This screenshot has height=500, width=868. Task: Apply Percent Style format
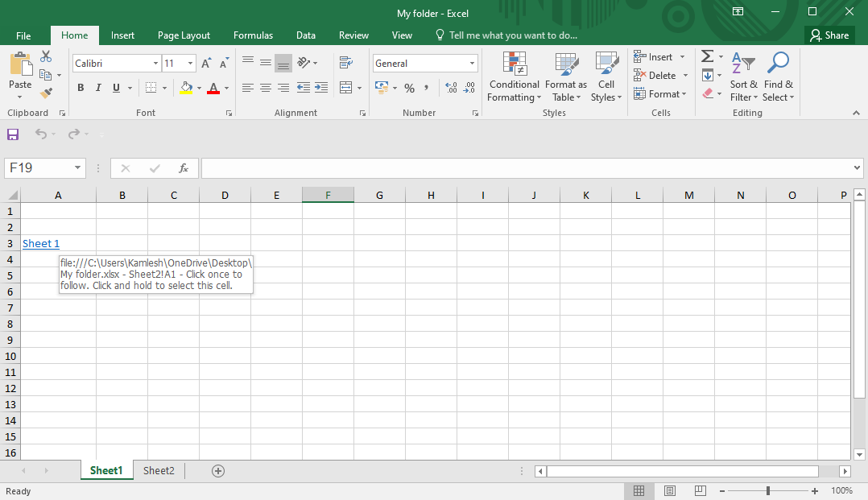(x=410, y=88)
